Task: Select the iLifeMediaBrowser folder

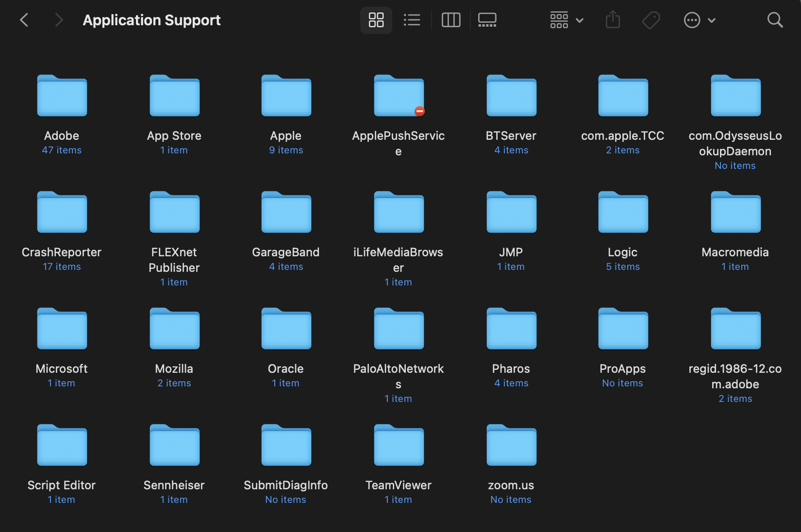Action: coord(399,212)
